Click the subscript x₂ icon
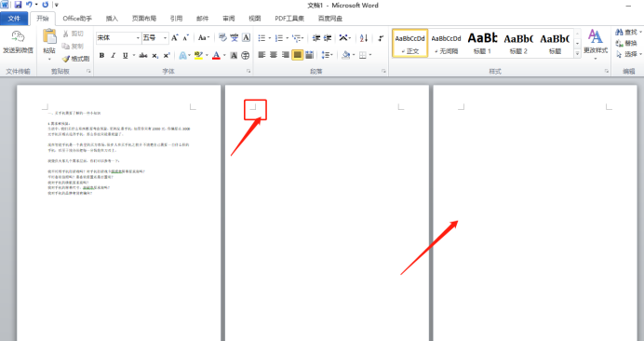 [x=154, y=55]
